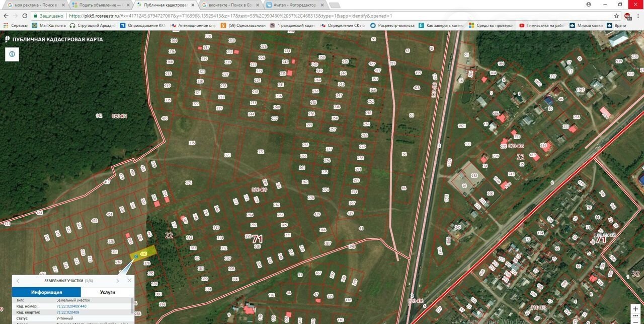Select the highlighted yellow parcel 440 on map

click(x=144, y=253)
